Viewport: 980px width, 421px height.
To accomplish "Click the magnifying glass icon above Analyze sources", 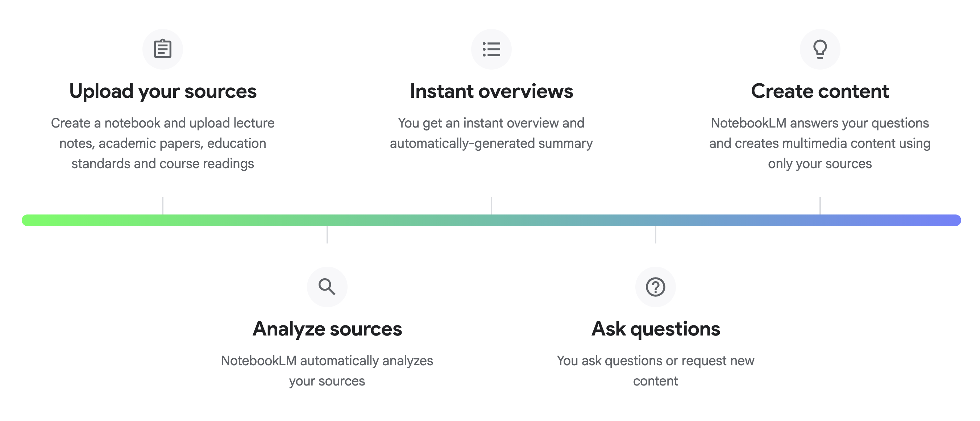I will tap(327, 287).
